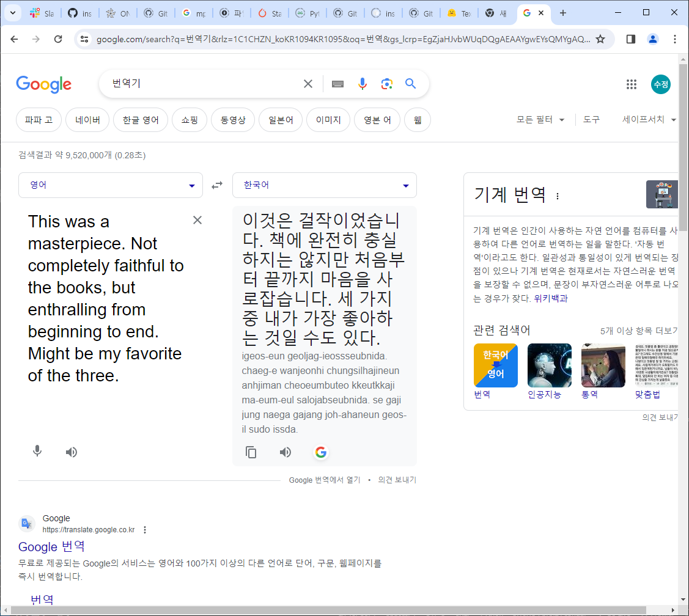Open the Chrome three-dot menu
689x616 pixels.
click(x=675, y=39)
